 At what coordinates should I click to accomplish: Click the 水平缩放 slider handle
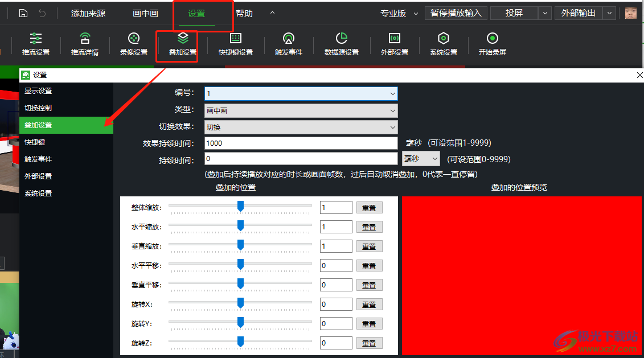(241, 225)
